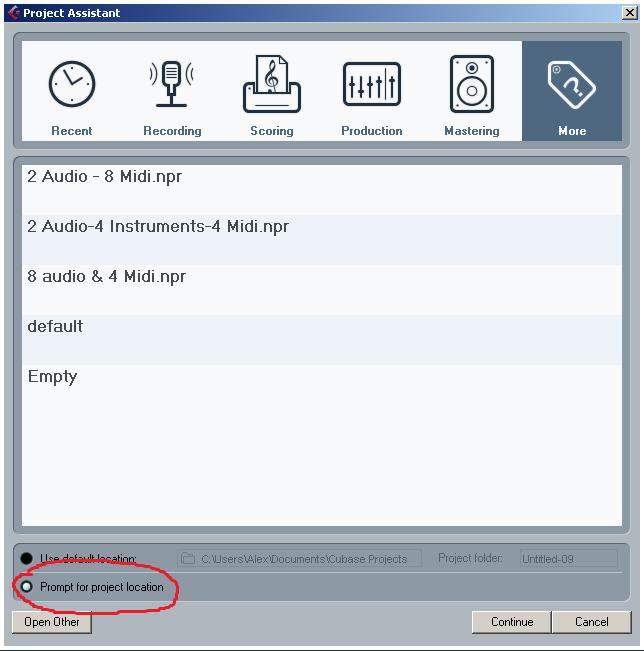
Task: Open the Recent clock icon category
Action: (x=71, y=84)
